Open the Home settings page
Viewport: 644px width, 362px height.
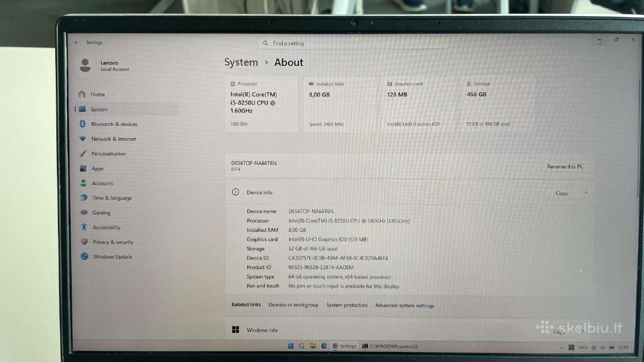click(97, 94)
